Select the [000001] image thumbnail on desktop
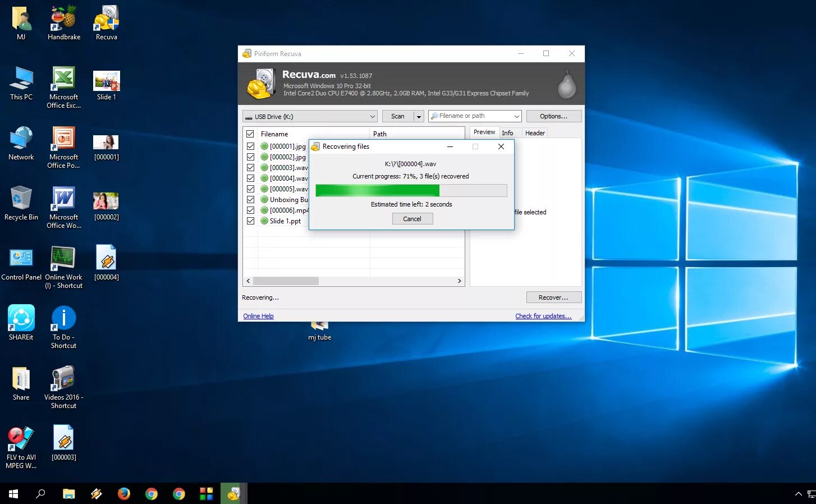This screenshot has height=504, width=816. coord(107,146)
